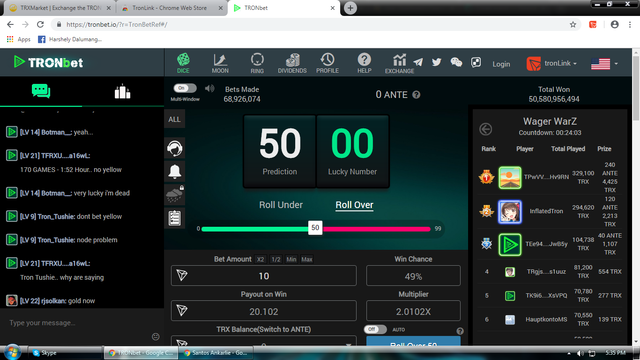Open the Twitter link icon
Viewport: 640px width, 360px height.
437,62
